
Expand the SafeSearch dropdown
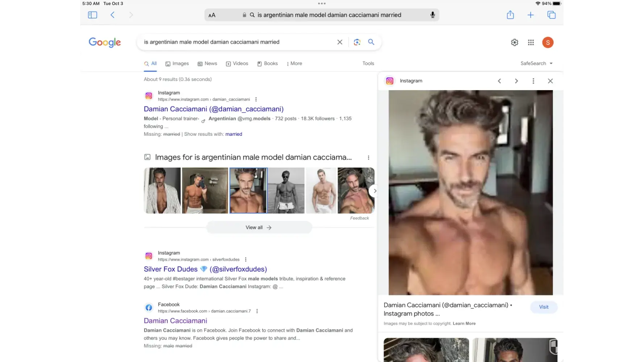(x=536, y=63)
